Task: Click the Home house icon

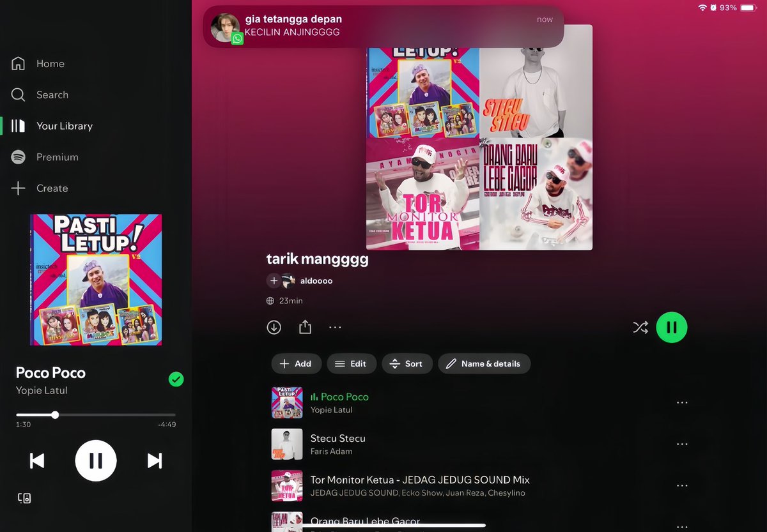Action: click(19, 64)
